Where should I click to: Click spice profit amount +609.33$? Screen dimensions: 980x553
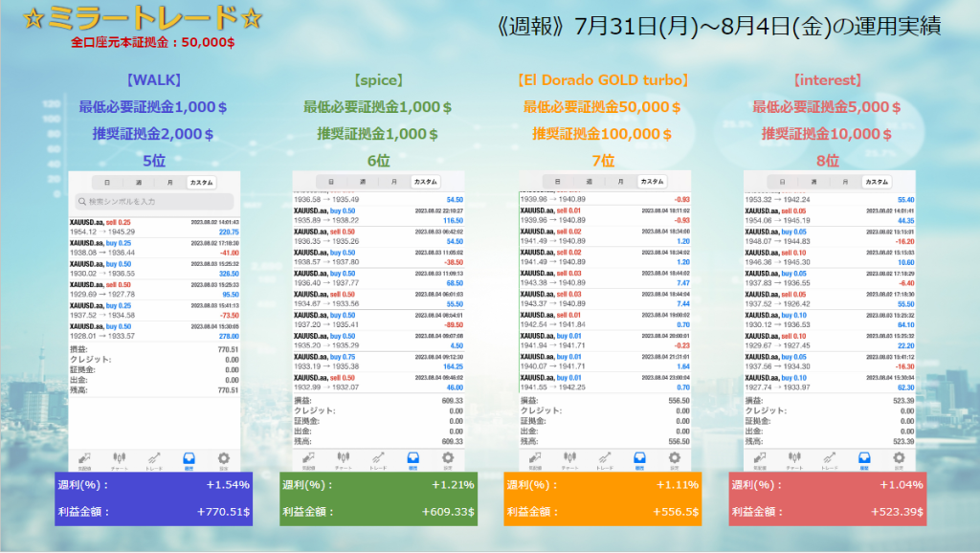[448, 512]
